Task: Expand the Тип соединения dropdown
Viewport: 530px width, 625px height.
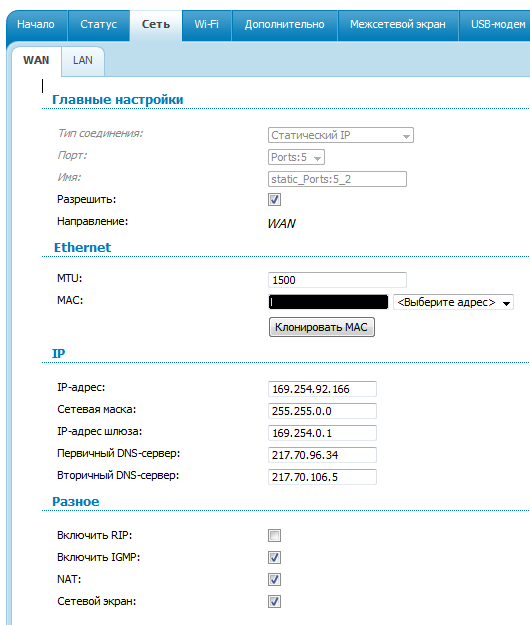Action: [341, 135]
